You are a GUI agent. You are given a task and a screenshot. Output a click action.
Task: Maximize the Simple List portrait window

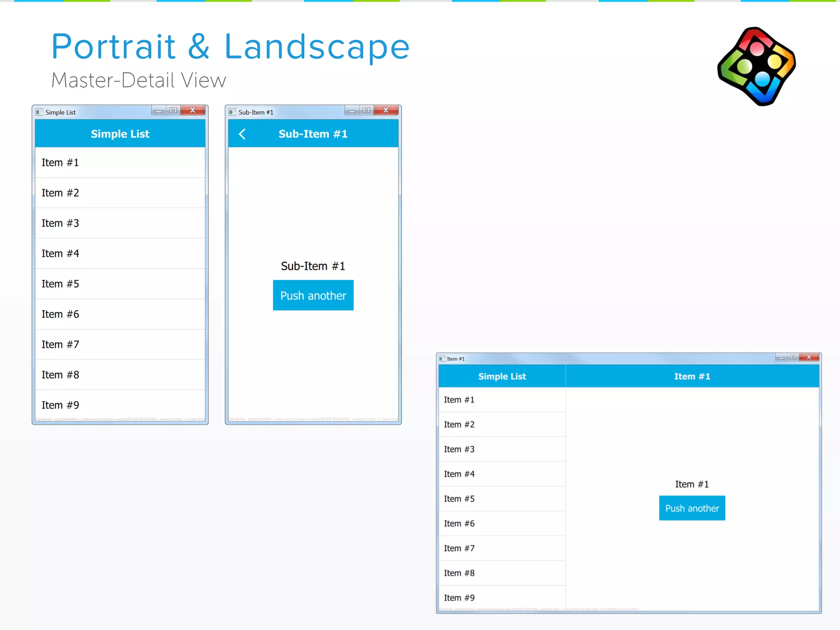(173, 110)
